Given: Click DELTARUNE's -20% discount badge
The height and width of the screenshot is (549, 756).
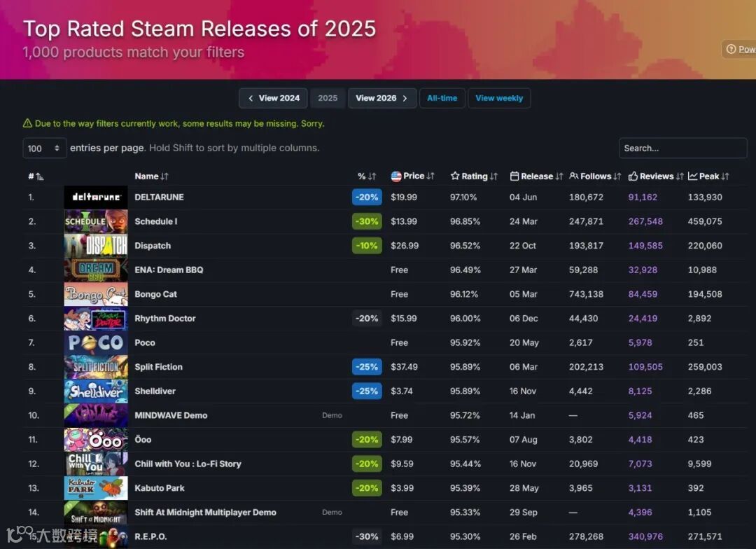Looking at the screenshot, I should click(367, 197).
